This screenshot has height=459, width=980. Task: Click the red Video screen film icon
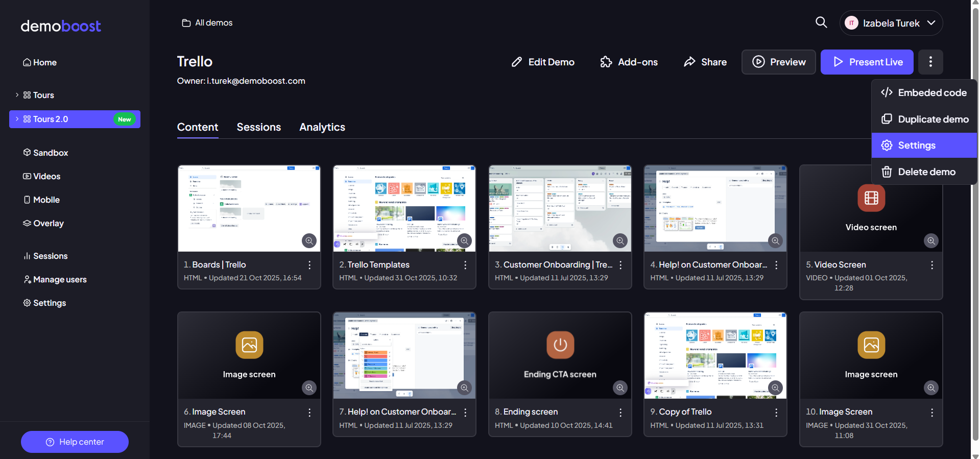871,198
